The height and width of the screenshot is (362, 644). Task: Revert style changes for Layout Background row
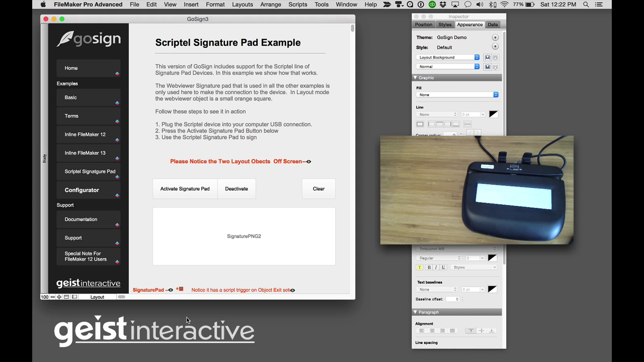pos(495,57)
